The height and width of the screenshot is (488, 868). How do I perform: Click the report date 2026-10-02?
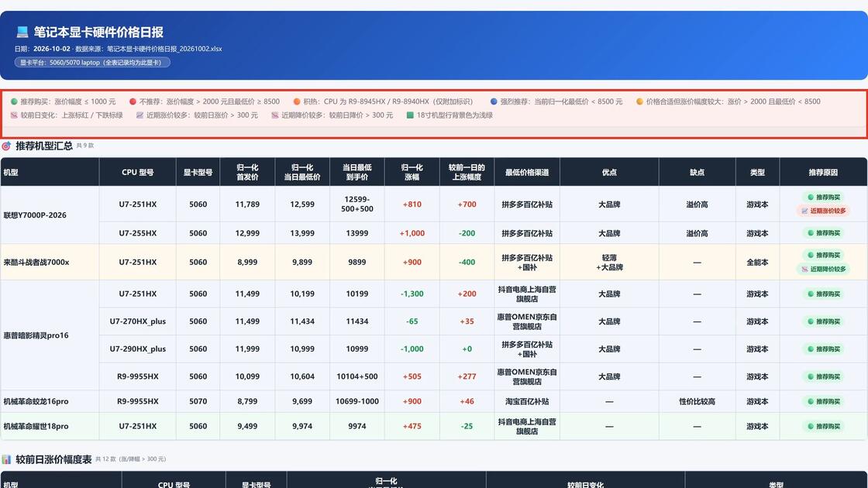pos(51,49)
